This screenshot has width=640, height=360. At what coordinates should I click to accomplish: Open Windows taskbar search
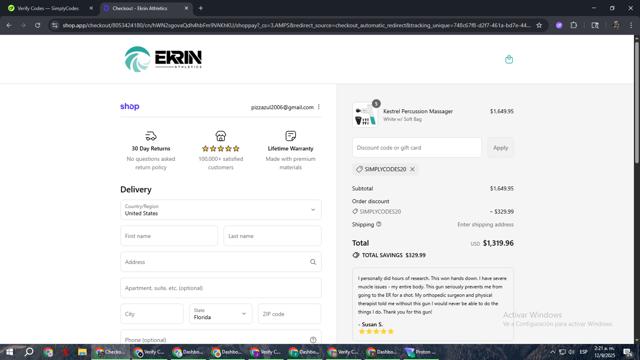[x=29, y=352]
